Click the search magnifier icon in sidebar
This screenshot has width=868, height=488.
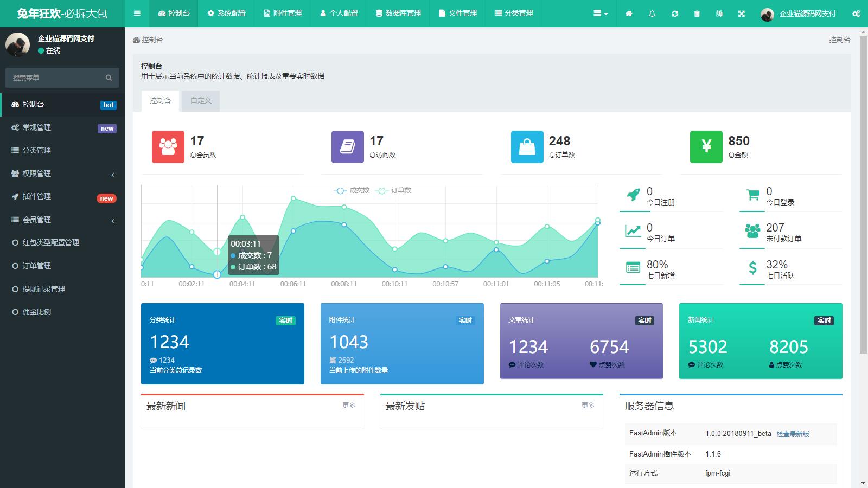(x=108, y=78)
